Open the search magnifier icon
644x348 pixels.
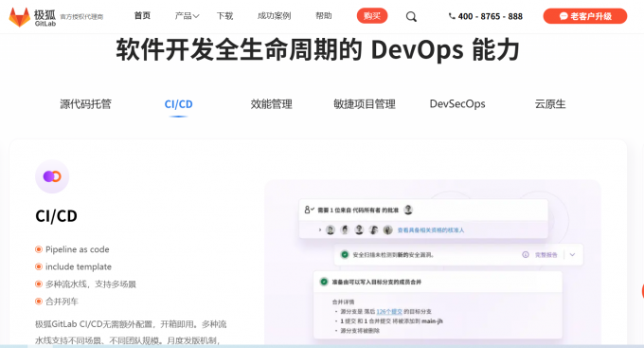[x=411, y=16]
